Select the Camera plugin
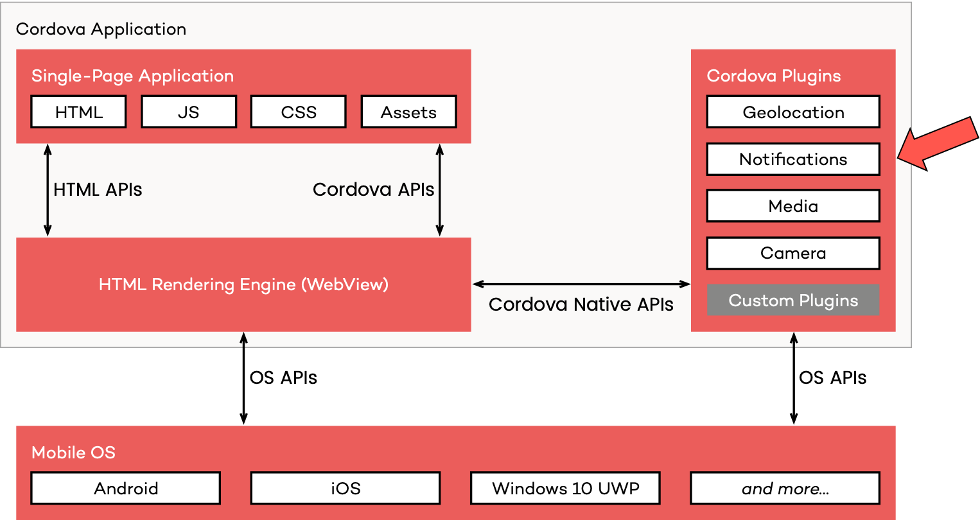Image resolution: width=980 pixels, height=520 pixels. 792,253
